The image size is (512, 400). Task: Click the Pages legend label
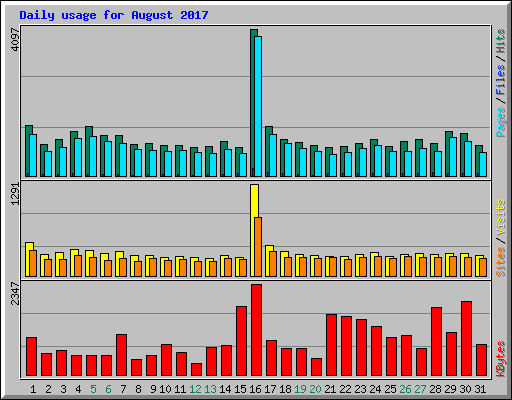500,122
